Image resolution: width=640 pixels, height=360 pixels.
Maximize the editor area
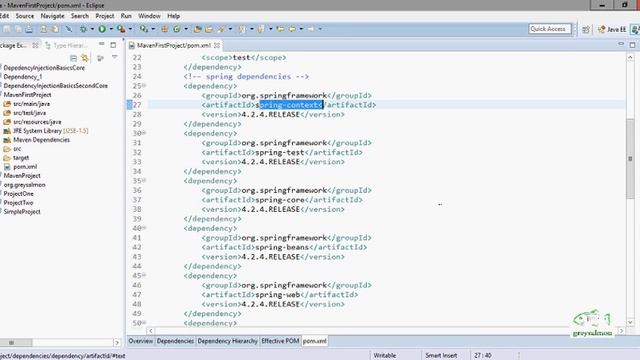click(632, 44)
